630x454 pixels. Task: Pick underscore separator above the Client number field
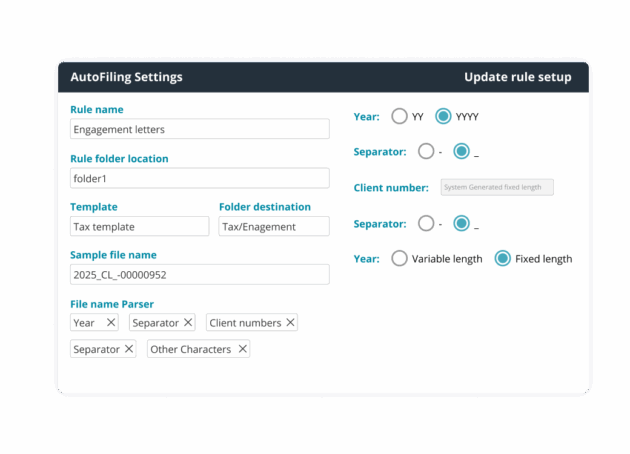461,152
